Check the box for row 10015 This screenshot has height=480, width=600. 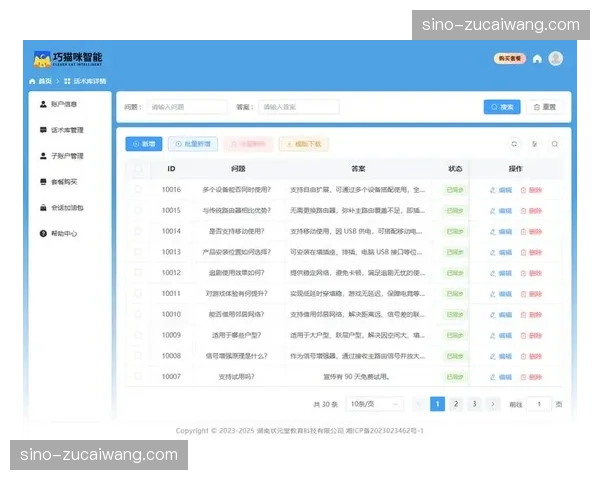(x=138, y=210)
